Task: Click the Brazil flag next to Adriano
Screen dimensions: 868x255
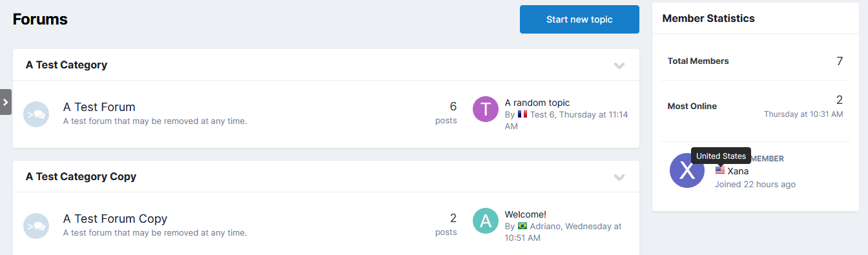Action: pos(522,226)
